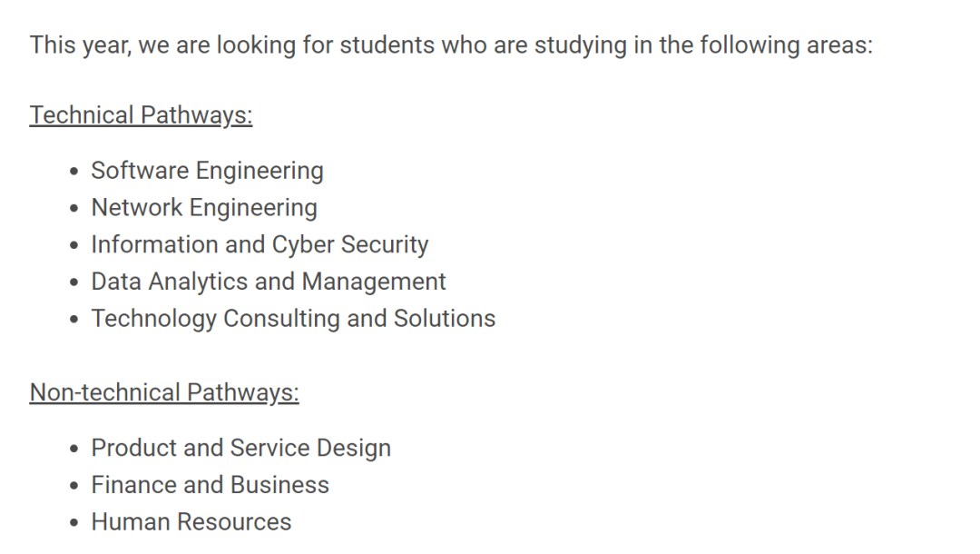Select Product and Service Design item

(240, 449)
